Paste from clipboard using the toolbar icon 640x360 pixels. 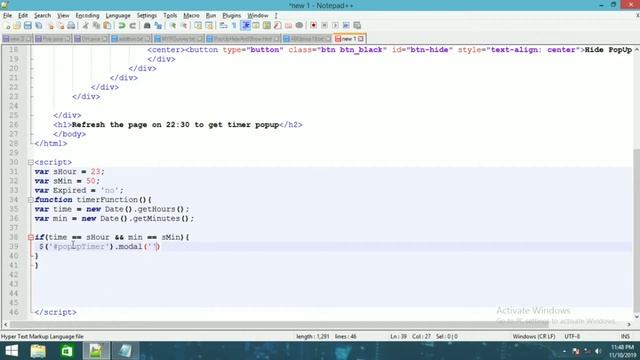(107, 26)
